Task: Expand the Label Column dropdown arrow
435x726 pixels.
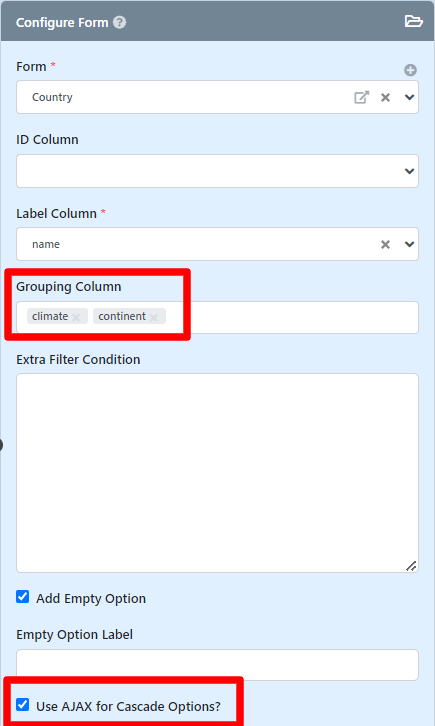Action: tap(410, 244)
